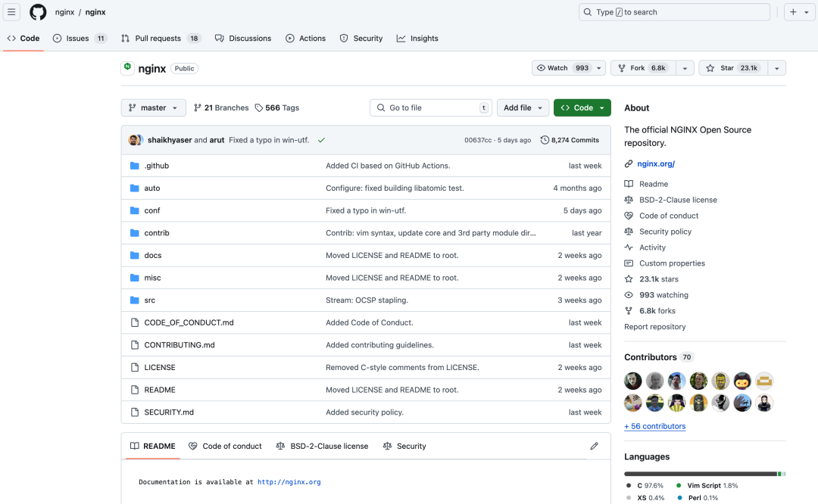The image size is (818, 504).
Task: Open the nginx.org/ website link
Action: point(656,163)
